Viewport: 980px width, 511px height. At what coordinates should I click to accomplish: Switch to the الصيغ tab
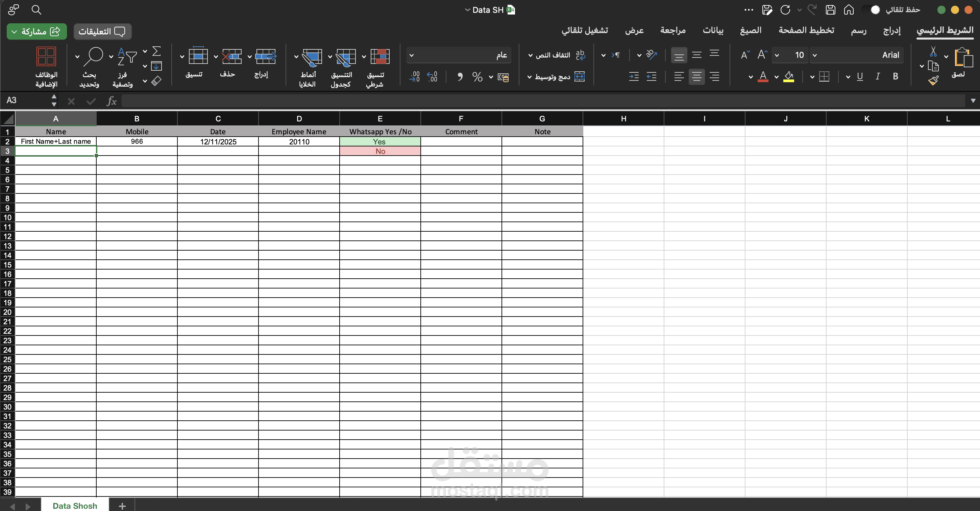pyautogui.click(x=751, y=30)
